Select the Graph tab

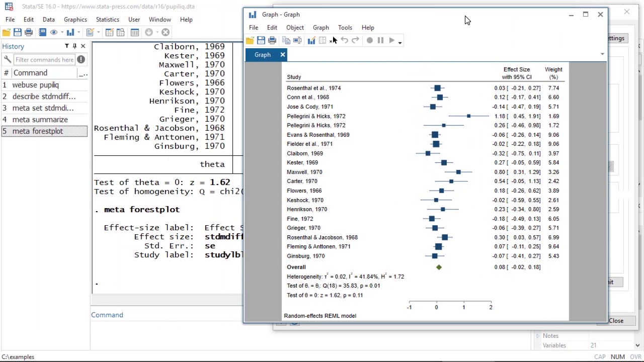[x=262, y=55]
